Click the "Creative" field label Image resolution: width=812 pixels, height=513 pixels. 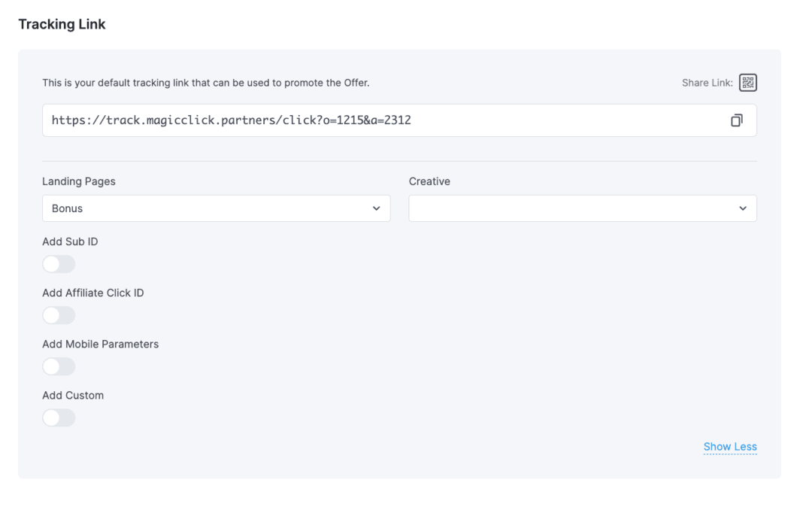429,181
